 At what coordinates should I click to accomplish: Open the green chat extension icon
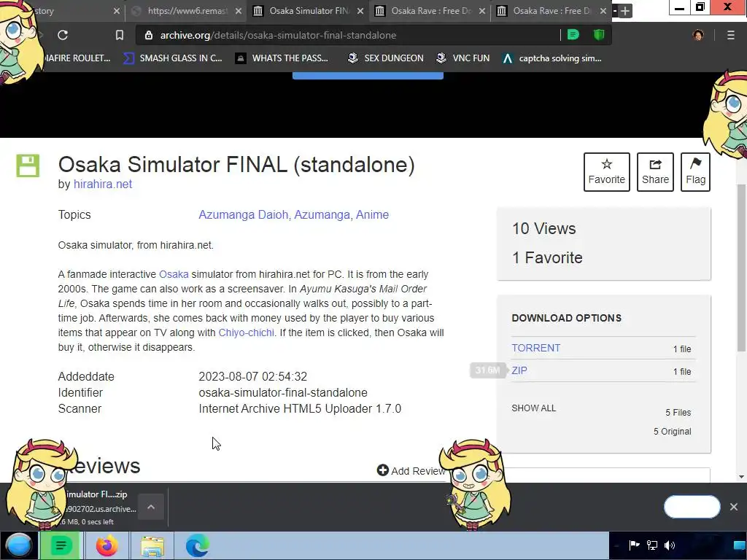[573, 35]
